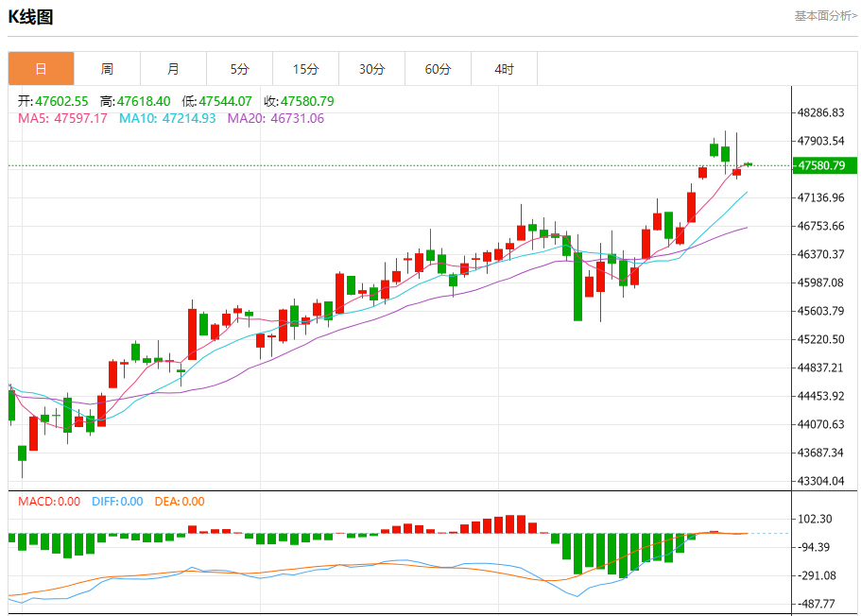This screenshot has width=861, height=616.
Task: Click the 45603.79 price axis label
Action: tap(821, 311)
